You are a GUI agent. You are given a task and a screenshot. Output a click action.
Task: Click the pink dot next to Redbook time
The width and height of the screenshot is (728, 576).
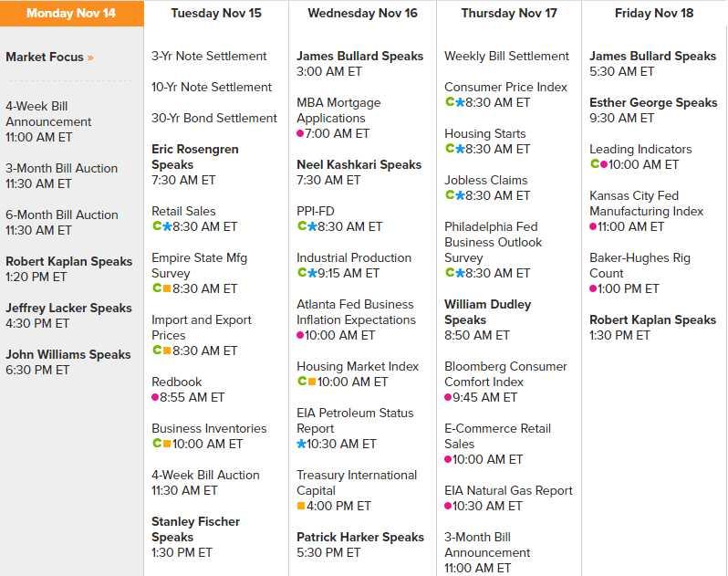click(x=155, y=397)
